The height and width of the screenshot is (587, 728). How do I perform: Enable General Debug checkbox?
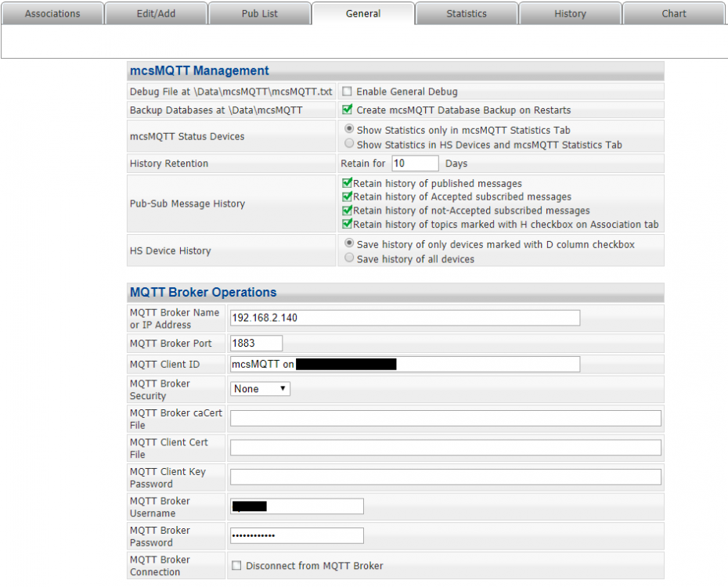[x=348, y=92]
